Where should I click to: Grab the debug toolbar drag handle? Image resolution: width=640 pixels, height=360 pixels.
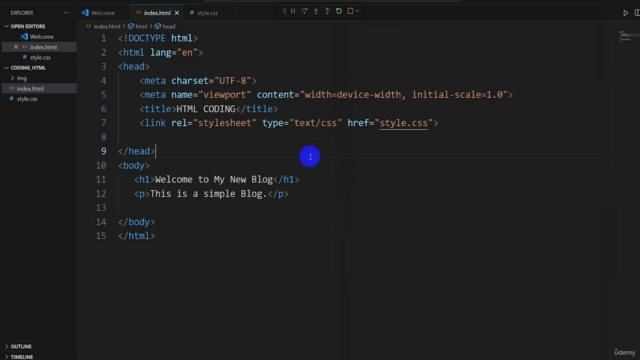pyautogui.click(x=284, y=11)
